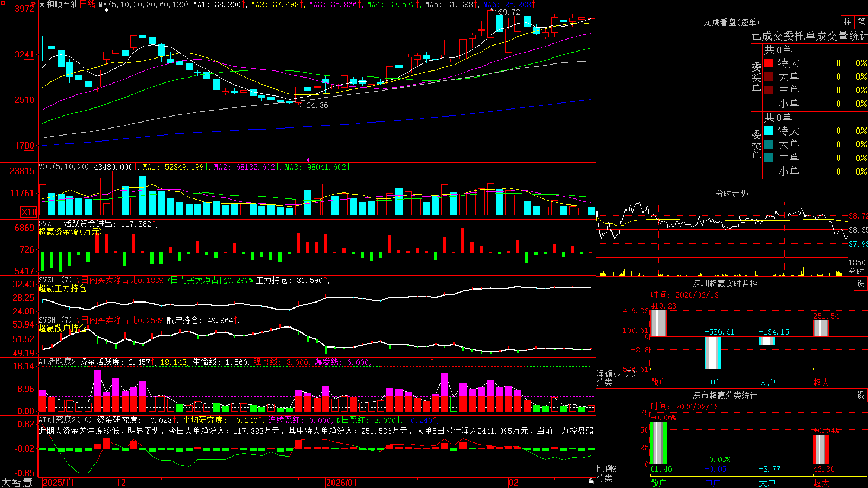Open 设 settings for 深圳超赢实时监控
This screenshot has width=868, height=488.
coord(861,284)
